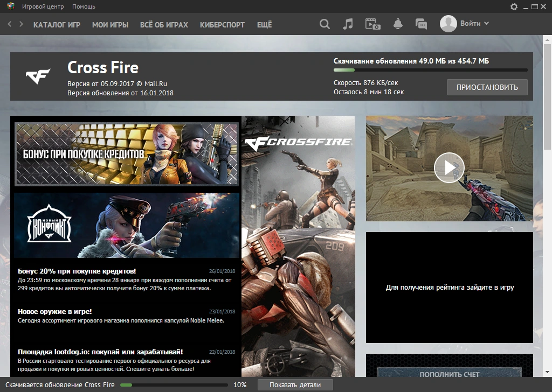Open the Игровой центр menu

point(43,6)
